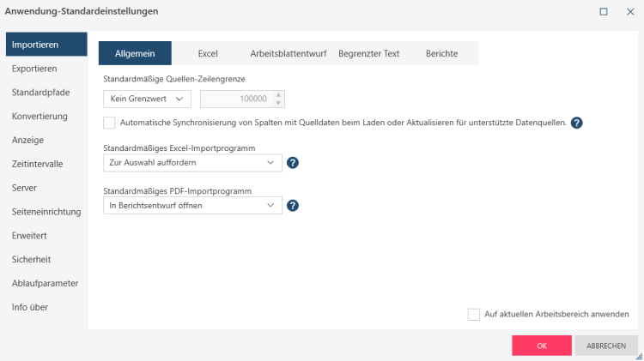
Task: Maximize the Anwendung-Standardeinstellungen window
Action: click(604, 11)
